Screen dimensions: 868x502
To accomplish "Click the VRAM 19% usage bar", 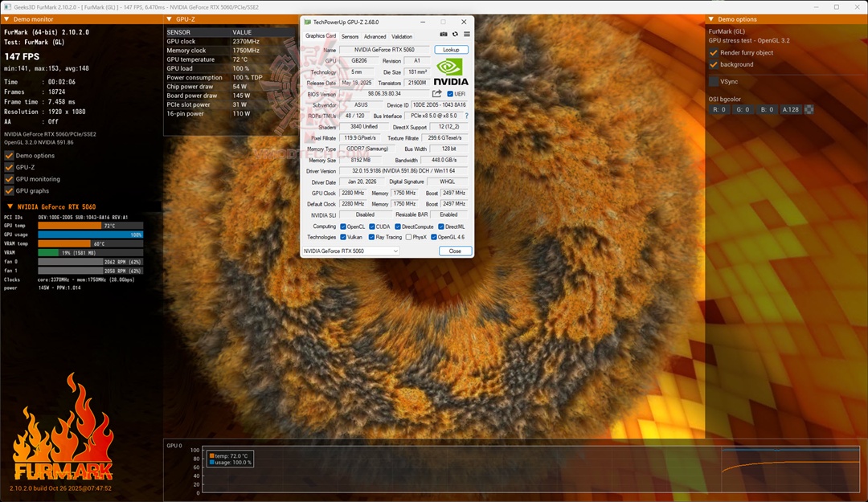I will (90, 252).
